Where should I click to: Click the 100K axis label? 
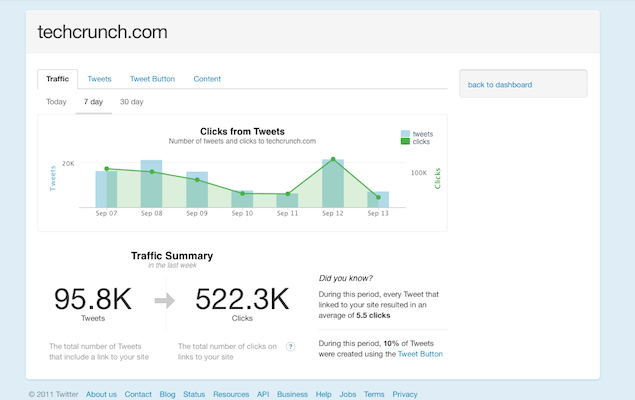[419, 173]
